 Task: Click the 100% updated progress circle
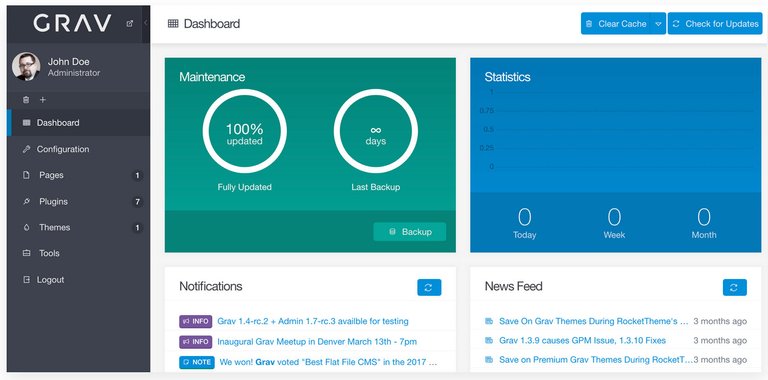244,131
